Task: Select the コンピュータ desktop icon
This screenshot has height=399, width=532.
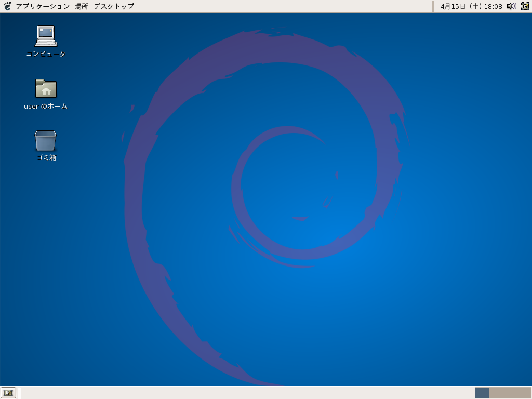Action: coord(46,36)
